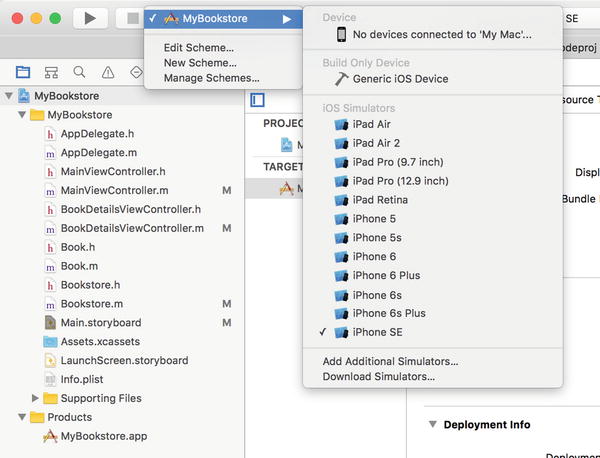Select the iPhone 6 simulator

(x=433, y=256)
